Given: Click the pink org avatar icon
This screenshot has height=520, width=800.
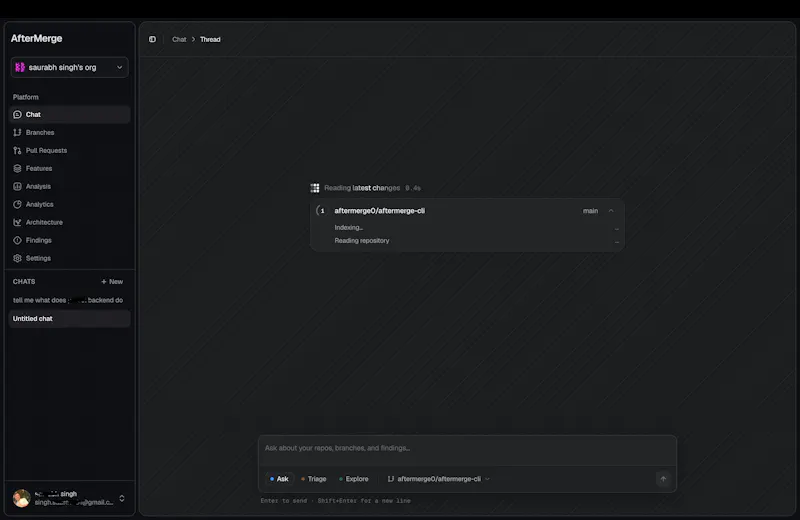Looking at the screenshot, I should point(20,67).
